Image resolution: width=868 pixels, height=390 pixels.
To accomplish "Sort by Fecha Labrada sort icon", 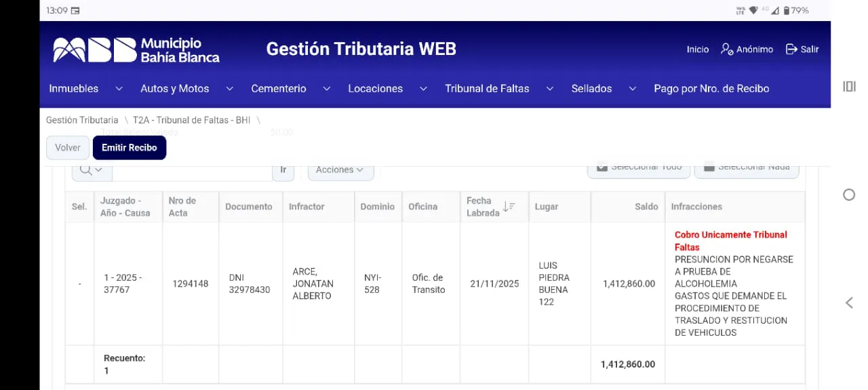I will 509,206.
